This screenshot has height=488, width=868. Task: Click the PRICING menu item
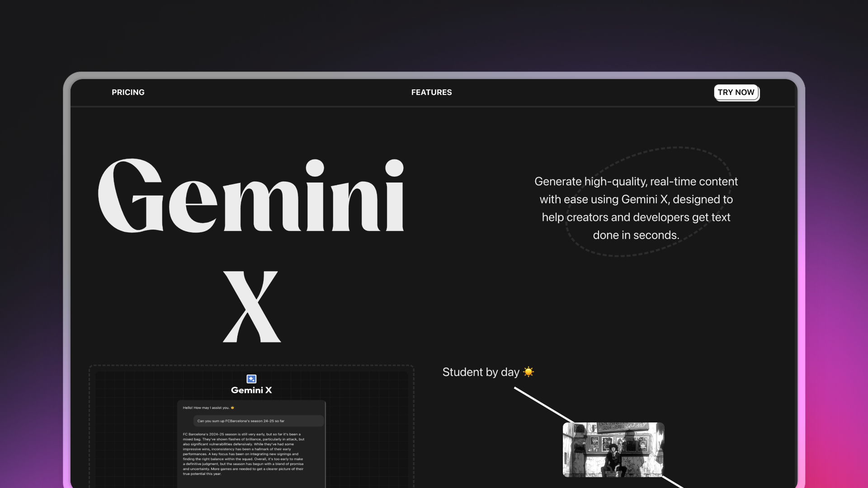(128, 92)
